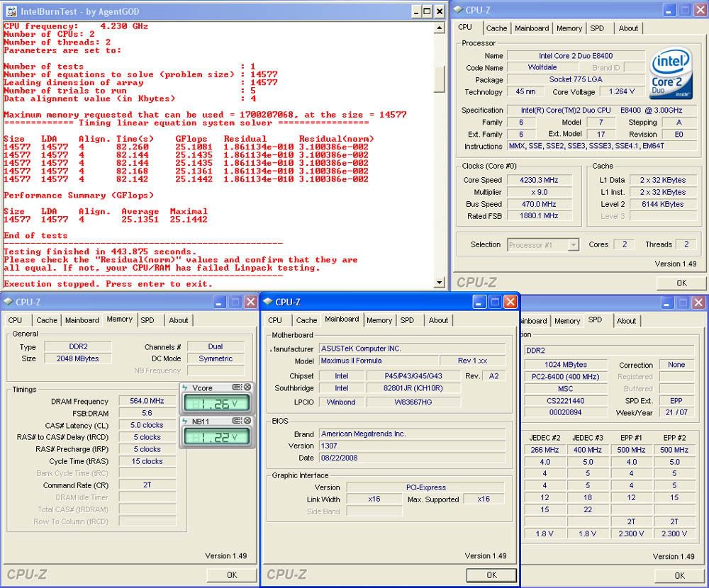Close the NB11 voltage gadget
This screenshot has height=588, width=709.
(x=247, y=420)
